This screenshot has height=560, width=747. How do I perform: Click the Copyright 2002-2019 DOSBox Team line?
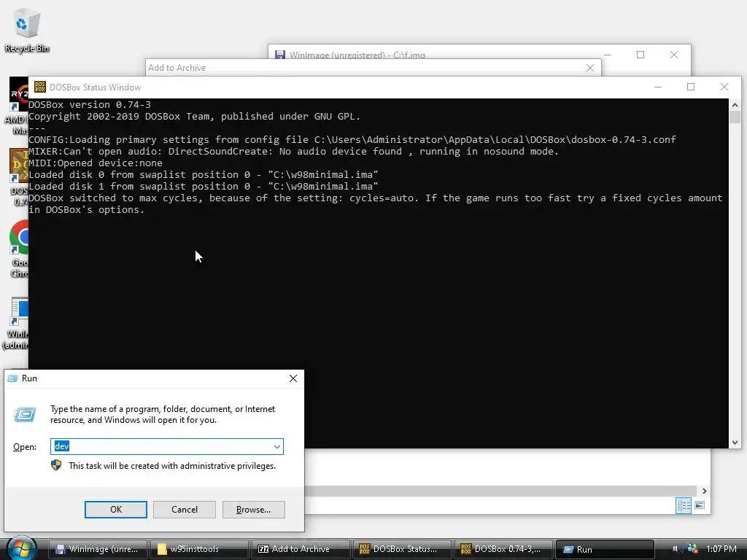194,116
